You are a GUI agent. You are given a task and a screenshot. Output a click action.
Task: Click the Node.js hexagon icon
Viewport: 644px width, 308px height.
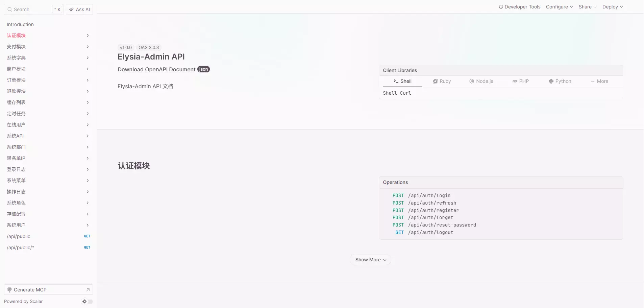point(472,81)
